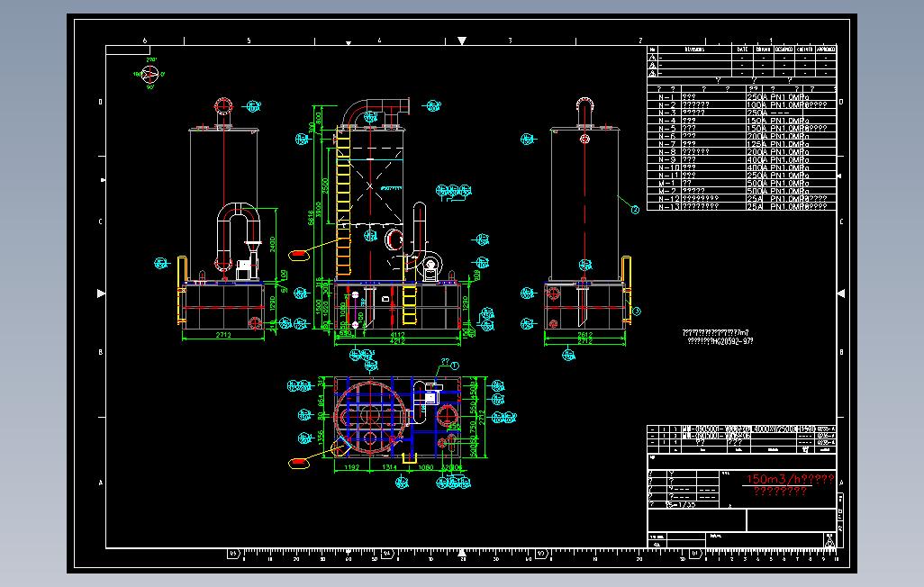Select nozzle table row N-13
924x587 pixels.
pyautogui.click(x=741, y=206)
